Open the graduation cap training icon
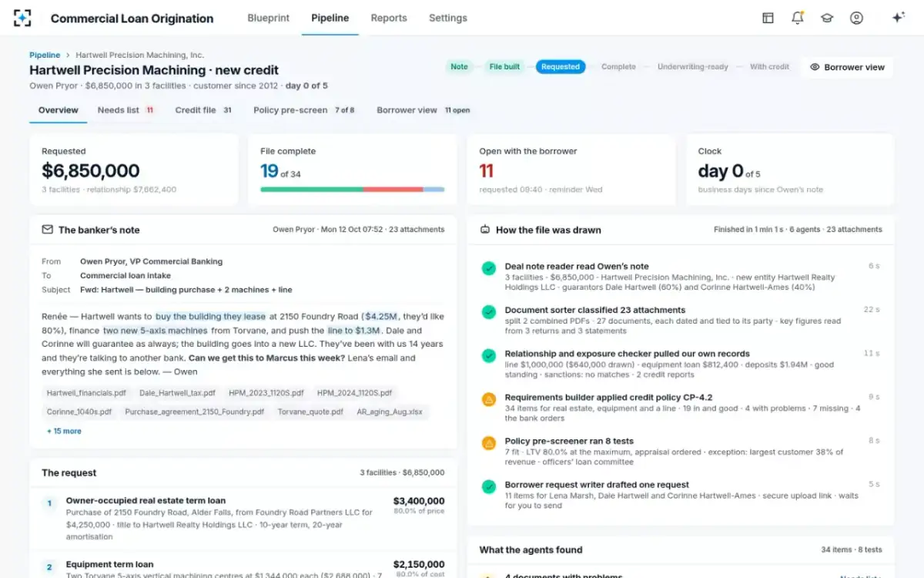924x578 pixels. pos(827,18)
